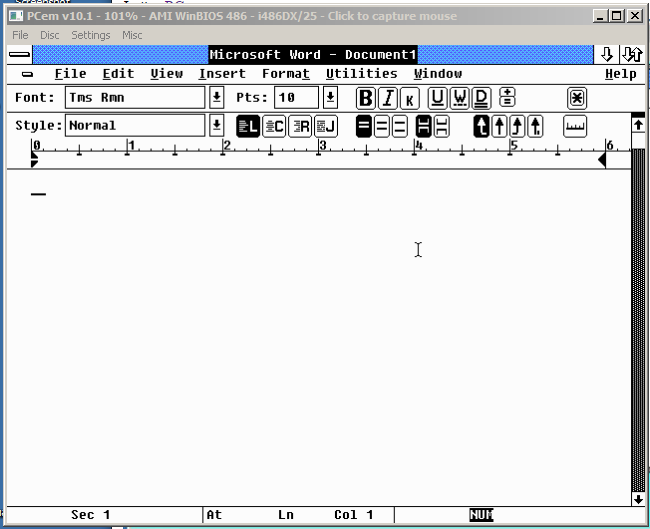This screenshot has width=650, height=529.
Task: Select centered paragraph alignment (C)
Action: pyautogui.click(x=274, y=126)
